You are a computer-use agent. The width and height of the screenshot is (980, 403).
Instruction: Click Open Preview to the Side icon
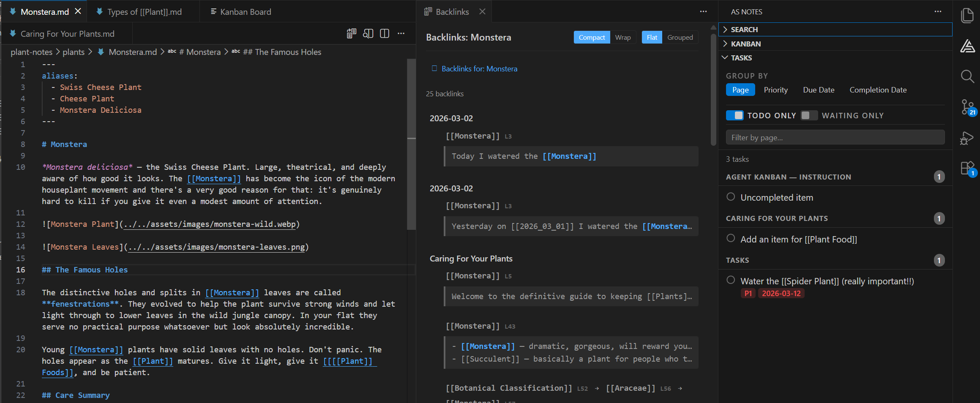368,33
